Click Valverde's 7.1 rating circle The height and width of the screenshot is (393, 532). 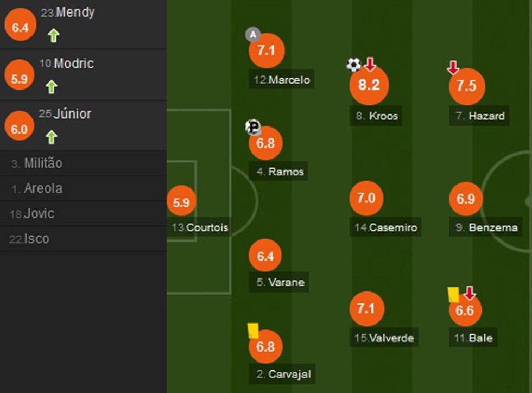[x=366, y=309]
